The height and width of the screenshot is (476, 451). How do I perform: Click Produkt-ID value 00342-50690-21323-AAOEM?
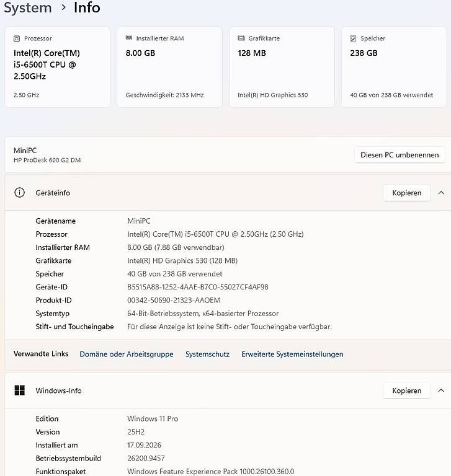174,300
